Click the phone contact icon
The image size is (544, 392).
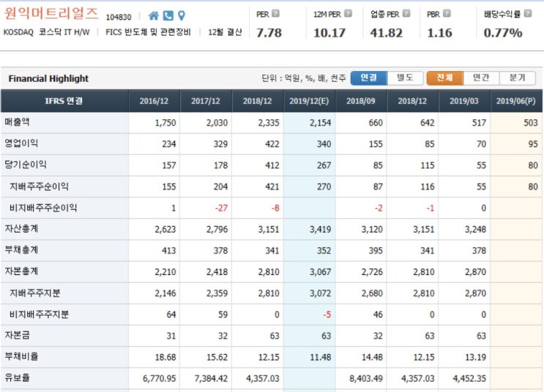(168, 15)
